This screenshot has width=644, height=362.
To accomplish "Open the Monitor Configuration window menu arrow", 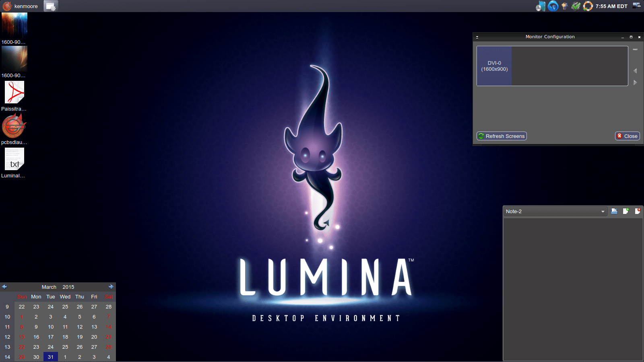I will click(x=477, y=37).
